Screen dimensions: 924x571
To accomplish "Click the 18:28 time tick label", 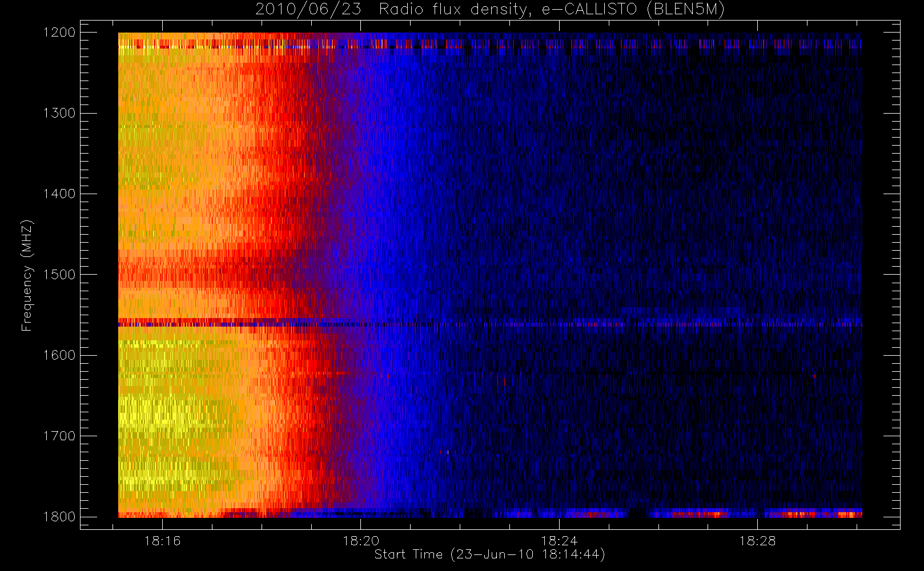I will point(758,541).
